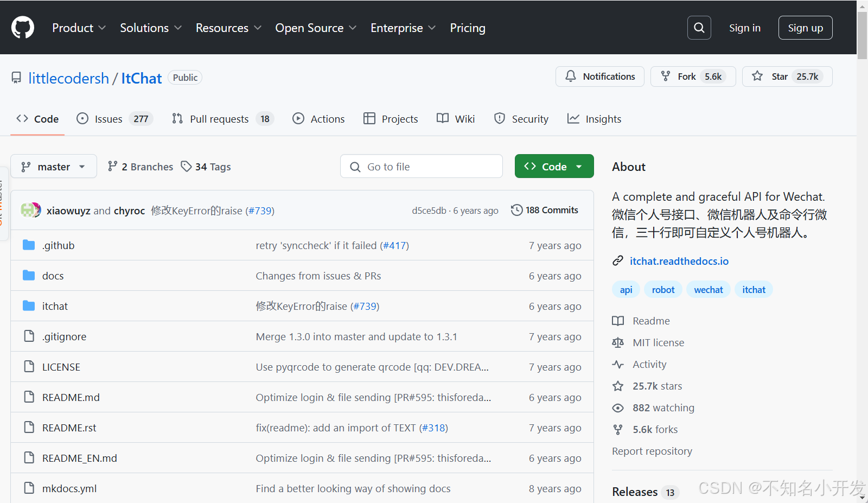Click the api topic tag

tap(626, 290)
